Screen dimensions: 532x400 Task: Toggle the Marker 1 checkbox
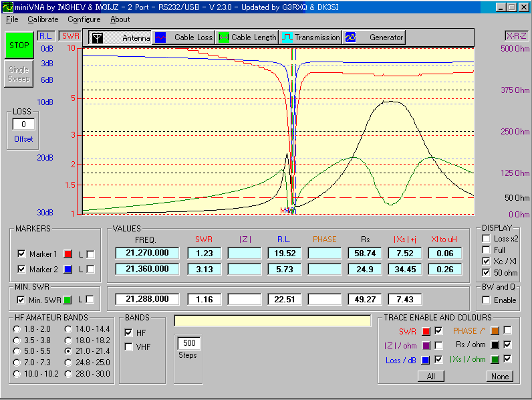click(21, 254)
